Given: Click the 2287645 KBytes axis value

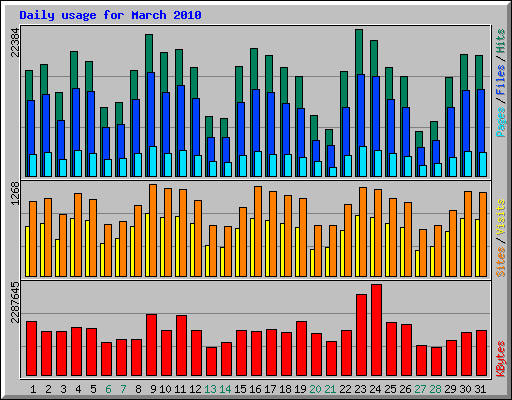Looking at the screenshot, I should point(15,302).
